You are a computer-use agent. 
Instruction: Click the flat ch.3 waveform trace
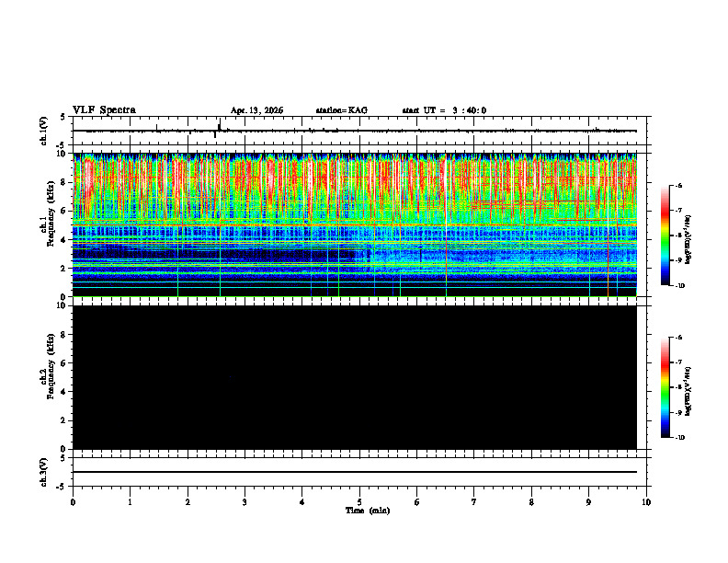click(x=355, y=472)
